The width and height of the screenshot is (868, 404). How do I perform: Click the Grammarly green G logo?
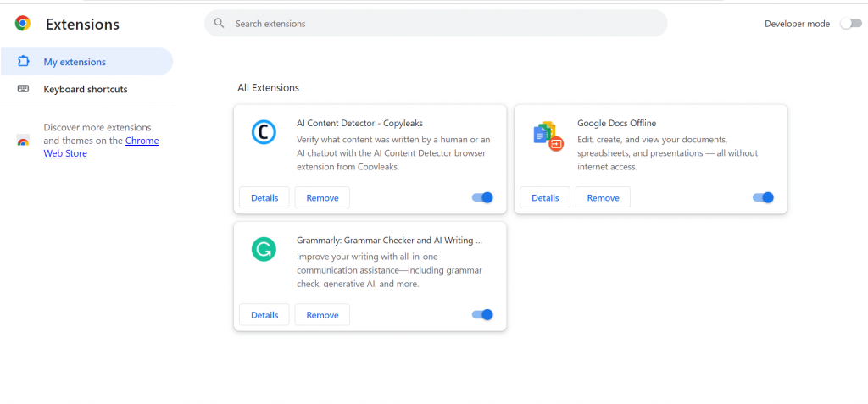264,249
